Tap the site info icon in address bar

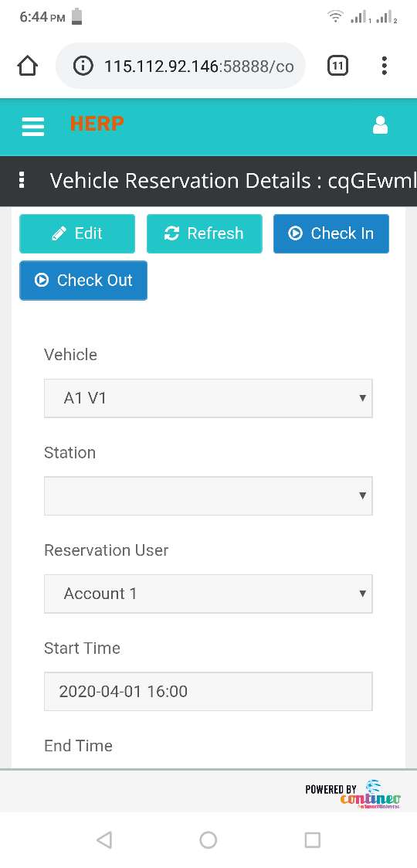coord(83,66)
